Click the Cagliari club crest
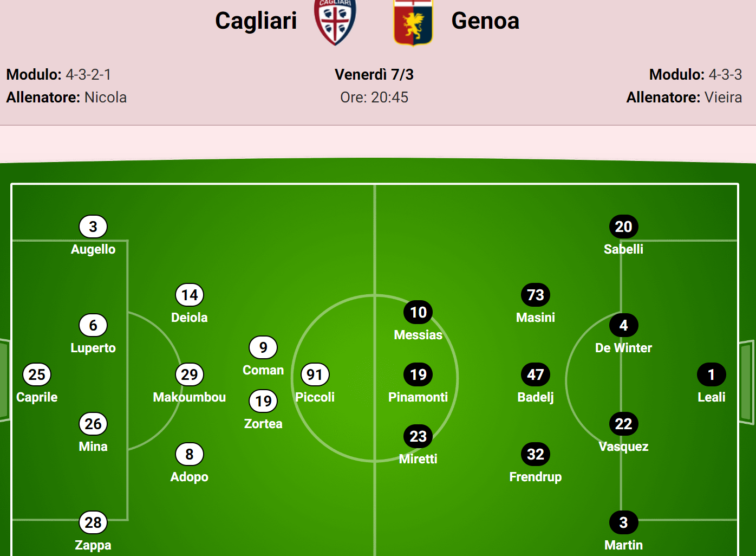The image size is (756, 556). [335, 22]
